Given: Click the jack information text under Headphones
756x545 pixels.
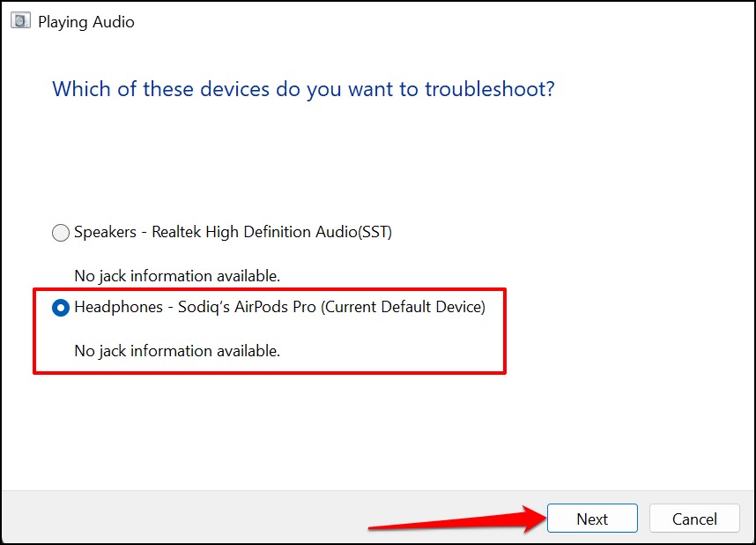Looking at the screenshot, I should [x=177, y=351].
